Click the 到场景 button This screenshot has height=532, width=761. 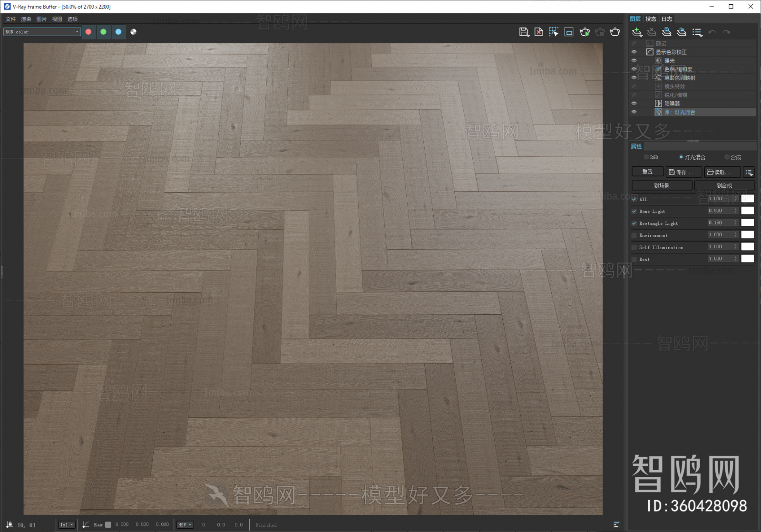tap(662, 185)
